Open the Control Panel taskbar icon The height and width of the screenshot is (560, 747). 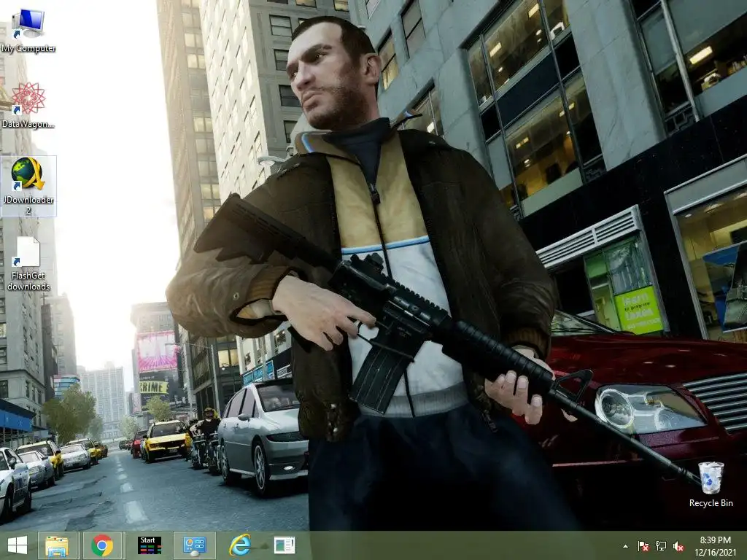click(x=194, y=545)
